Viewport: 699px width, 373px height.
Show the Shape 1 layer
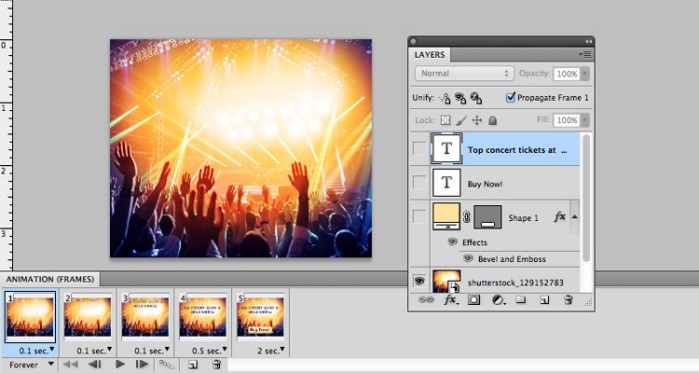(x=419, y=217)
